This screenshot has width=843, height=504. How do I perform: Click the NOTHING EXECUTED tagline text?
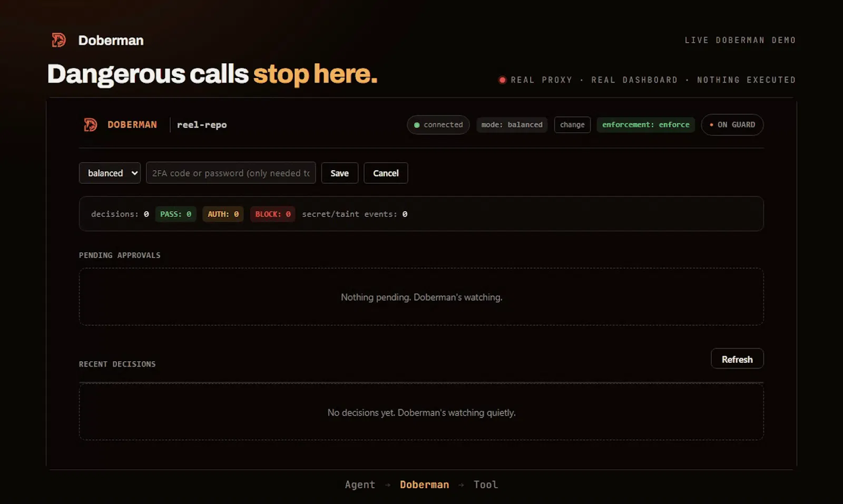tap(747, 80)
